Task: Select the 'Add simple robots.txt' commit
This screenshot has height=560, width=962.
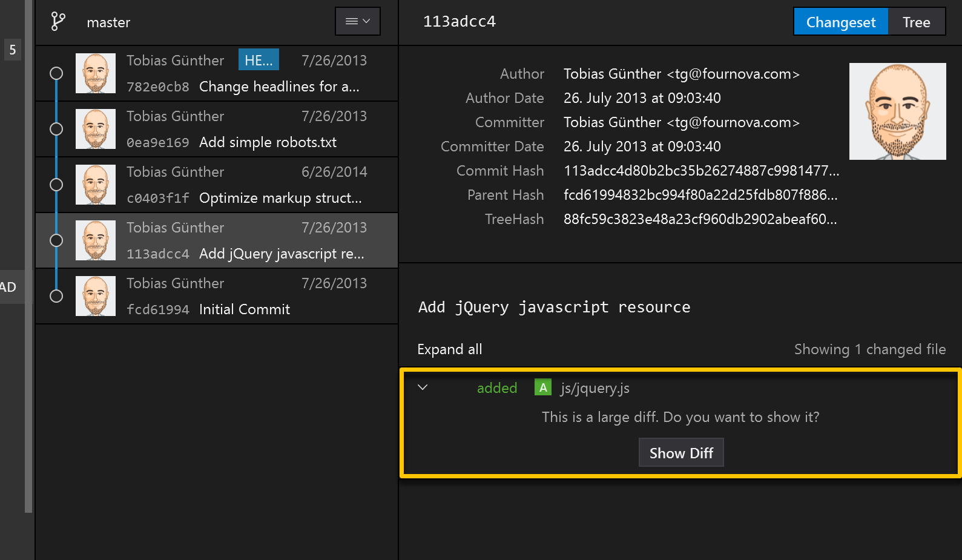Action: (268, 142)
